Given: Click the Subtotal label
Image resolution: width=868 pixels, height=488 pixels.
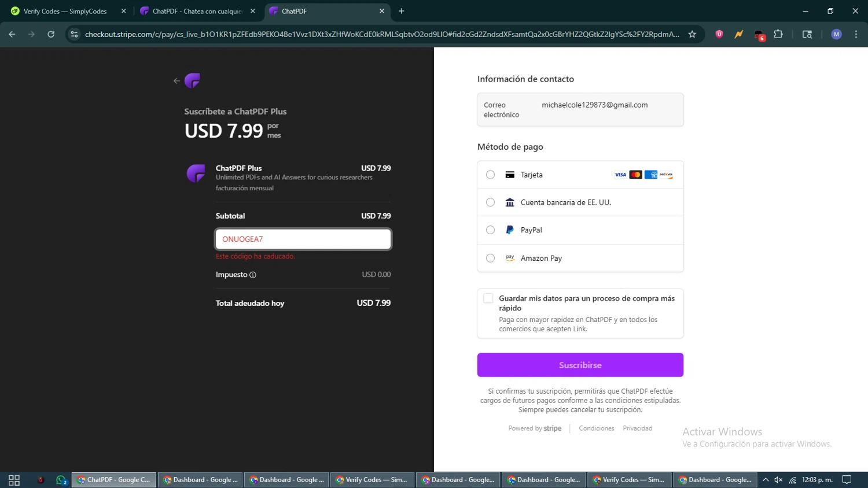Looking at the screenshot, I should [x=230, y=216].
